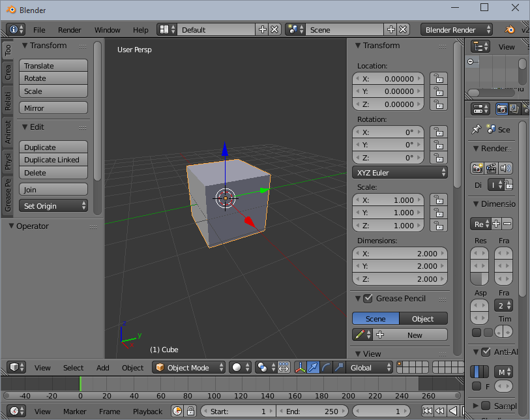Open the 3D View editor type icon
The width and height of the screenshot is (530, 420).
[16, 367]
